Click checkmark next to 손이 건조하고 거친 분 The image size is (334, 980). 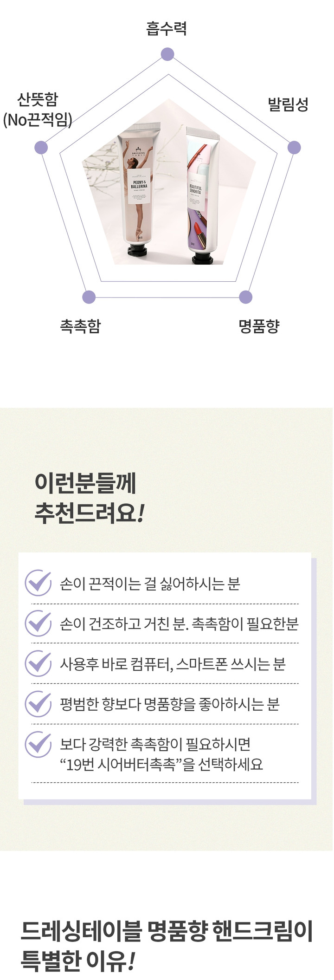click(38, 623)
